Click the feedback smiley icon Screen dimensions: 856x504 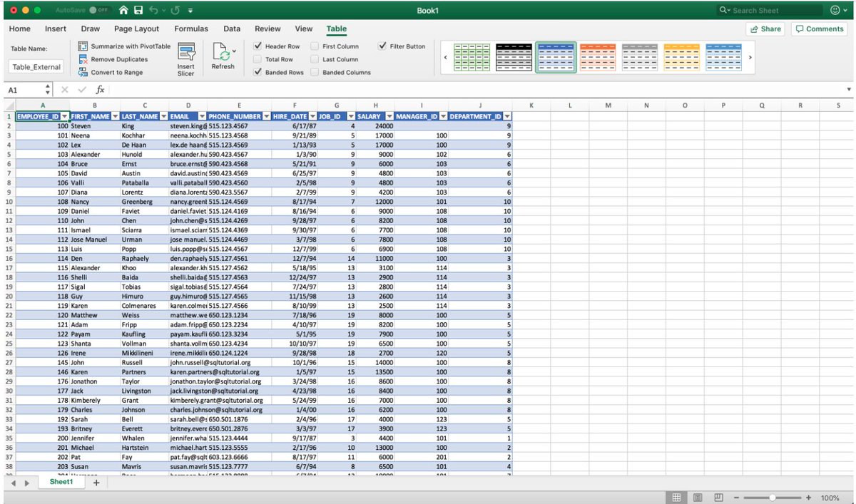[x=836, y=10]
